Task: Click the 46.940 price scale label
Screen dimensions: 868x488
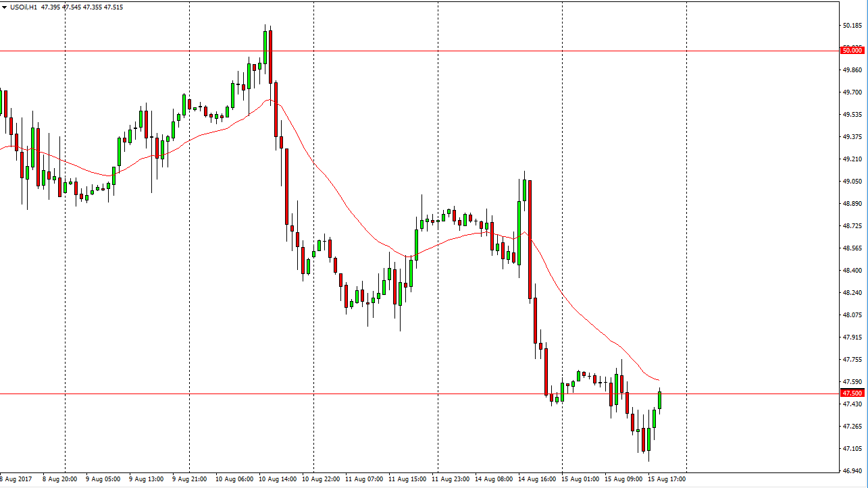Action: pyautogui.click(x=852, y=470)
